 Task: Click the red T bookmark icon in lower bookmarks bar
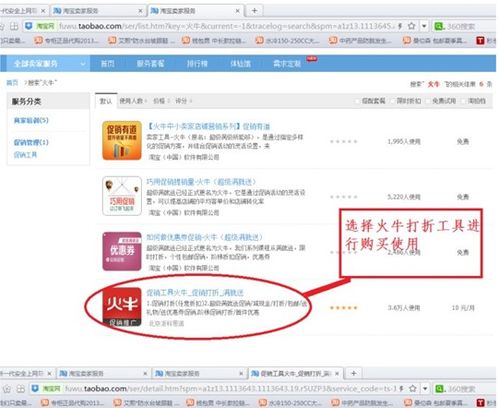click(480, 403)
